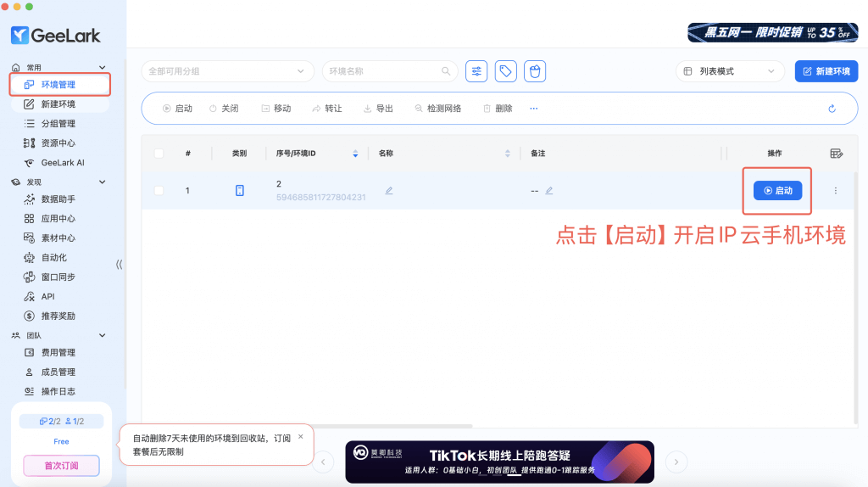This screenshot has width=868, height=487.
Task: Open 分组管理 in the sidebar
Action: 58,124
